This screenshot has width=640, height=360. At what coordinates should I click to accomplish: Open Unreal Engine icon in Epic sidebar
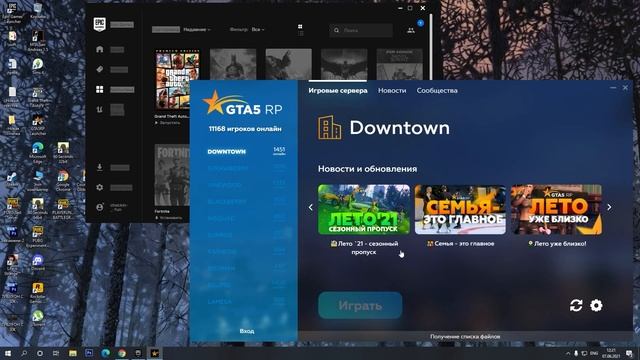(x=100, y=109)
